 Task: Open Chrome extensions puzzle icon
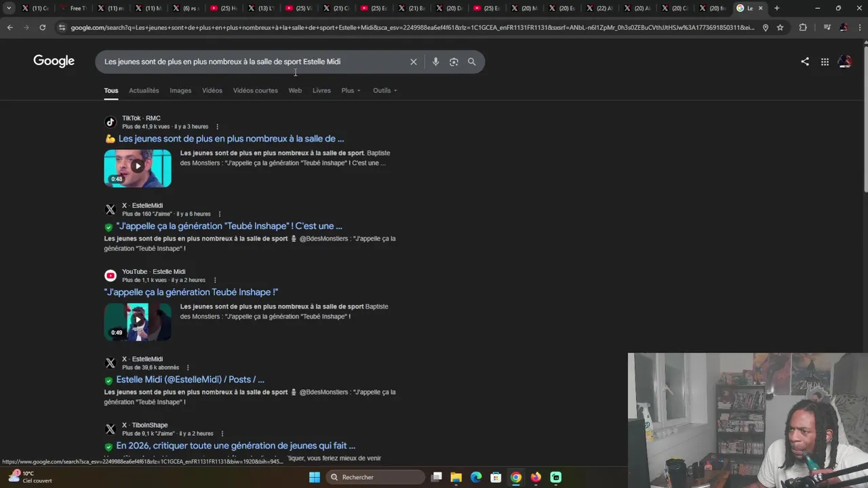(803, 27)
